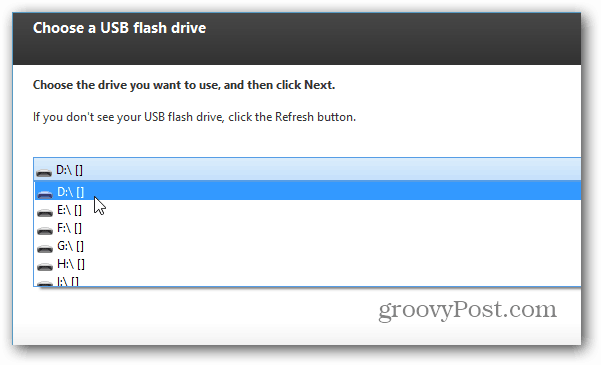Click the drive icon next to H:\
Image resolution: width=601 pixels, height=365 pixels.
pos(45,266)
